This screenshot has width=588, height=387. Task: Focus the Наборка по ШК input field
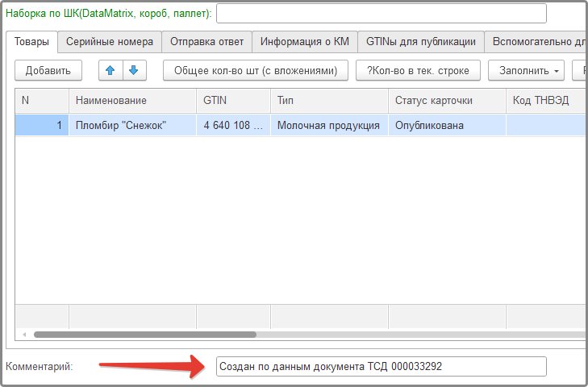pos(382,14)
